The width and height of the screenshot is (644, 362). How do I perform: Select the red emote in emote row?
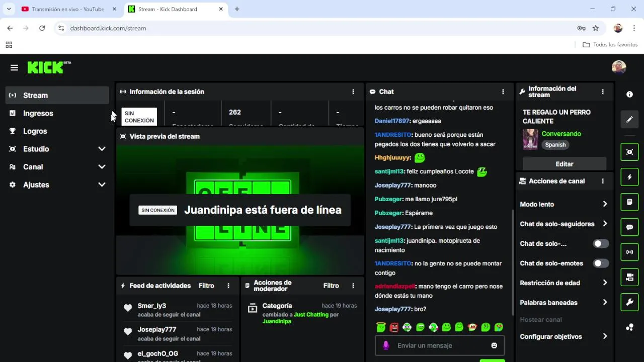coord(394,327)
